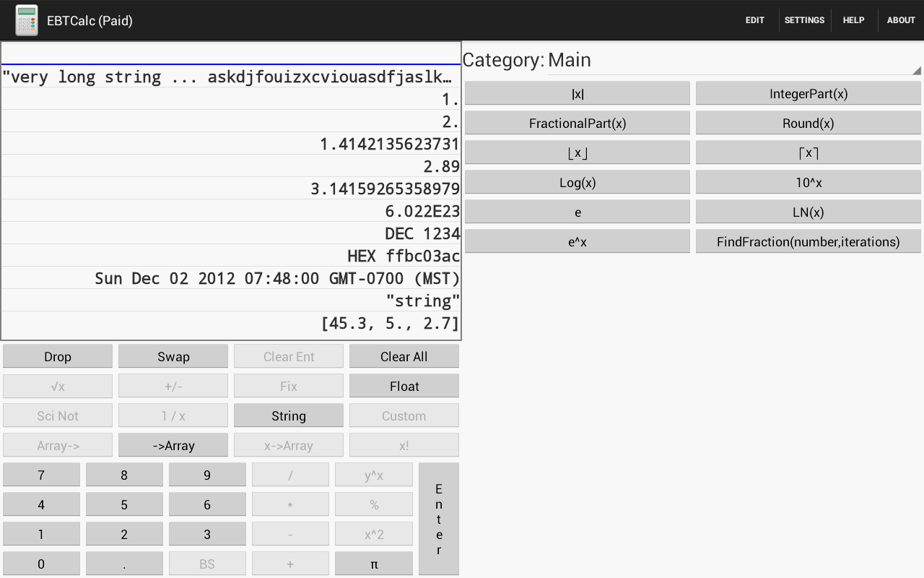Clear All stack entries
The height and width of the screenshot is (578, 924).
pyautogui.click(x=404, y=355)
